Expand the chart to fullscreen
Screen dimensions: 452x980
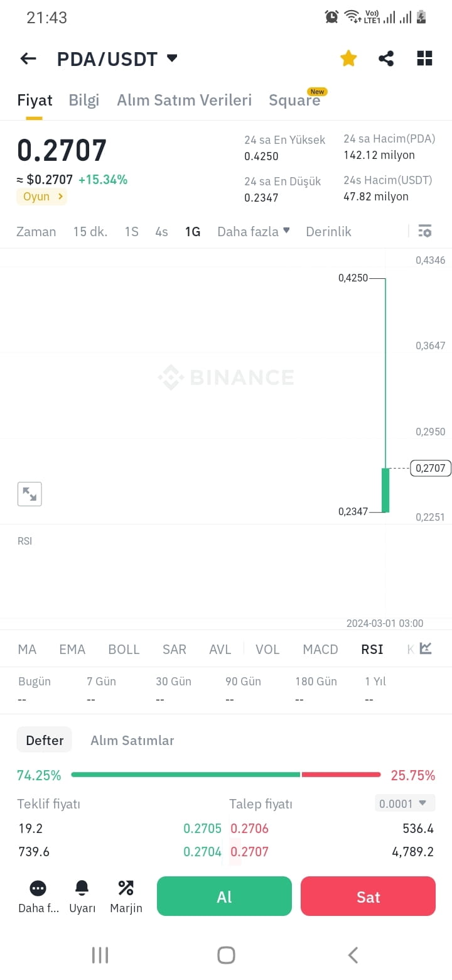[30, 494]
